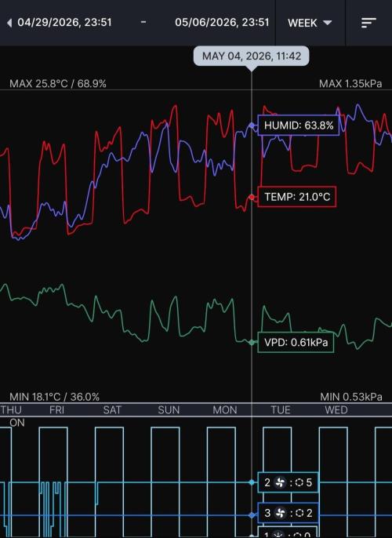Screen dimensions: 392x538
Task: Click speed dial icon on port 3 label
Action: click(x=299, y=513)
